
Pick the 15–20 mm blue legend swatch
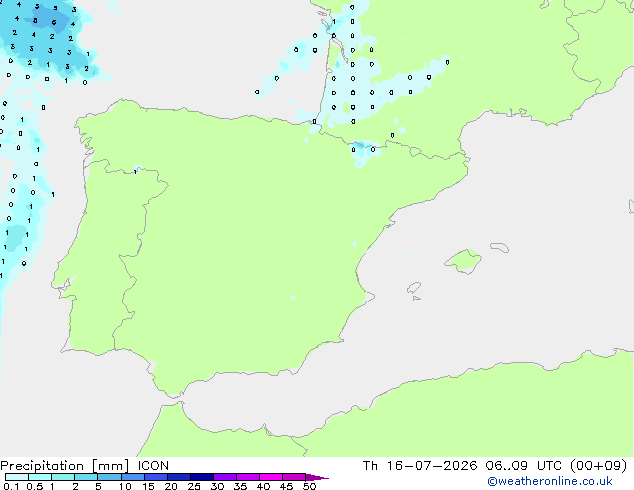(155, 477)
